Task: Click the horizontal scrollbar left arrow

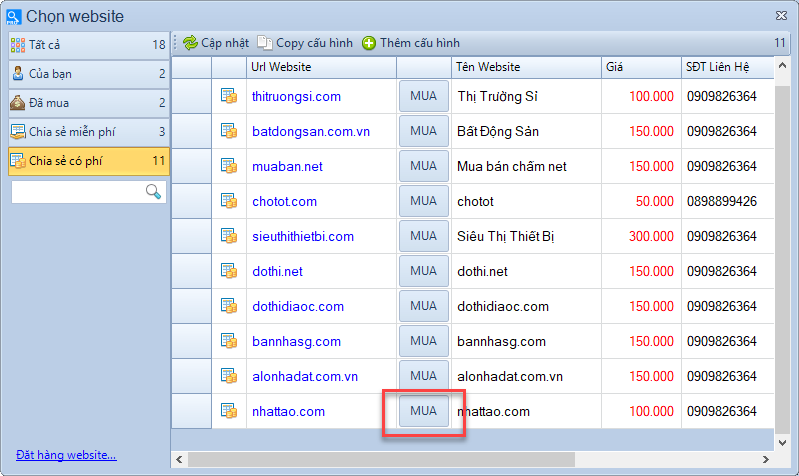Action: [179, 459]
